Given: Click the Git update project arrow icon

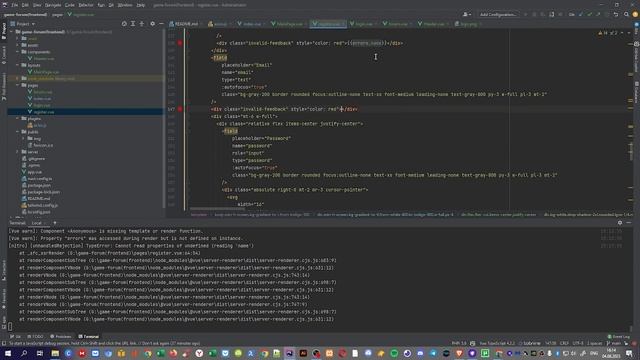Looking at the screenshot, I should click(x=581, y=15).
